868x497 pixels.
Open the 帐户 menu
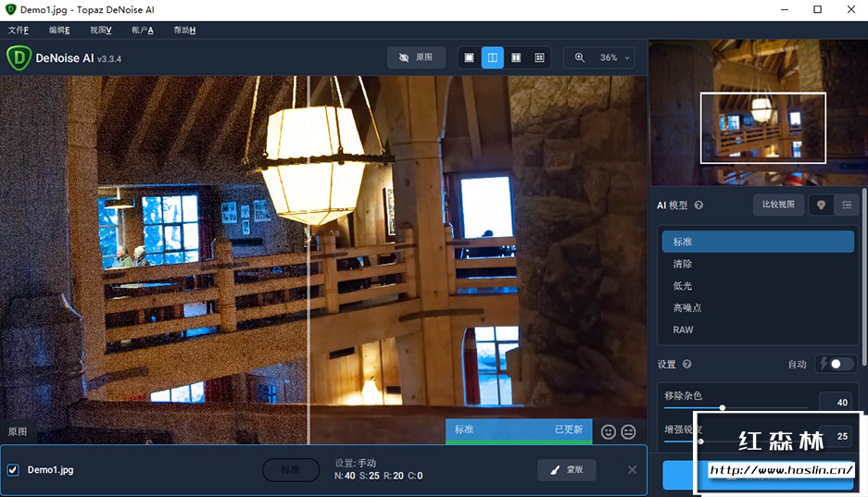tap(143, 30)
